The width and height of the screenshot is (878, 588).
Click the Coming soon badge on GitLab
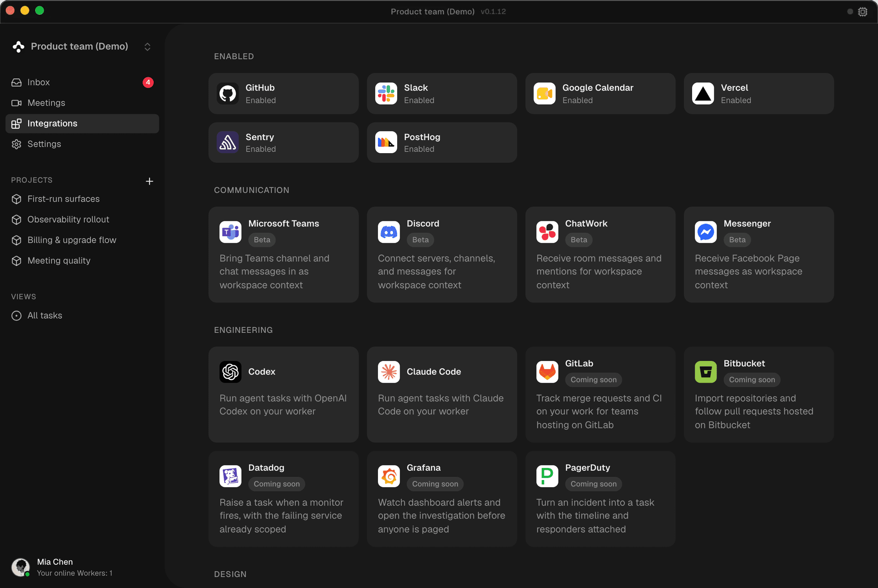594,380
